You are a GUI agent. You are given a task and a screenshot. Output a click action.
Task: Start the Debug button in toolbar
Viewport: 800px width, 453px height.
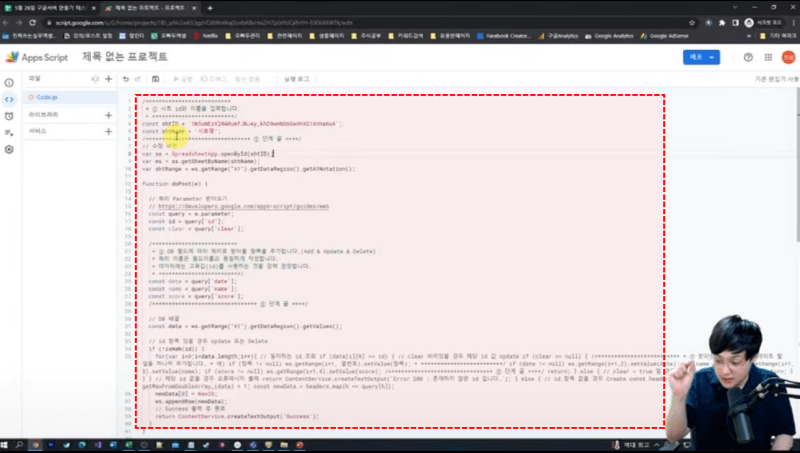214,79
